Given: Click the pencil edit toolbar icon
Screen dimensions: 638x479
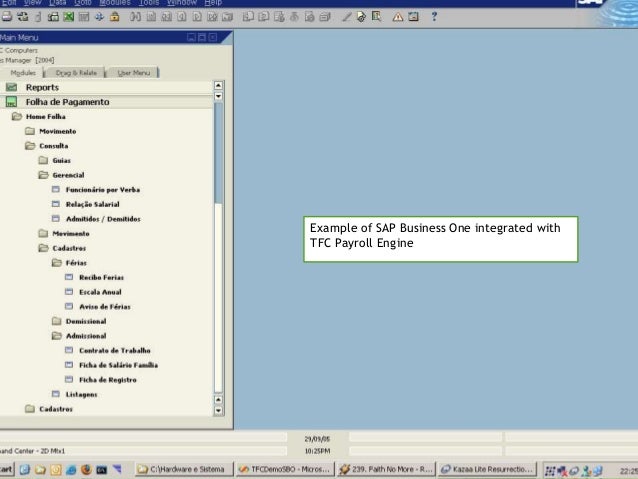Looking at the screenshot, I should click(x=346, y=17).
